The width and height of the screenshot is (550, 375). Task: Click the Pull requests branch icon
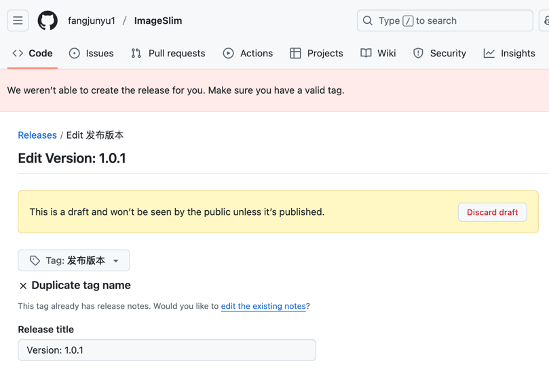tap(136, 53)
